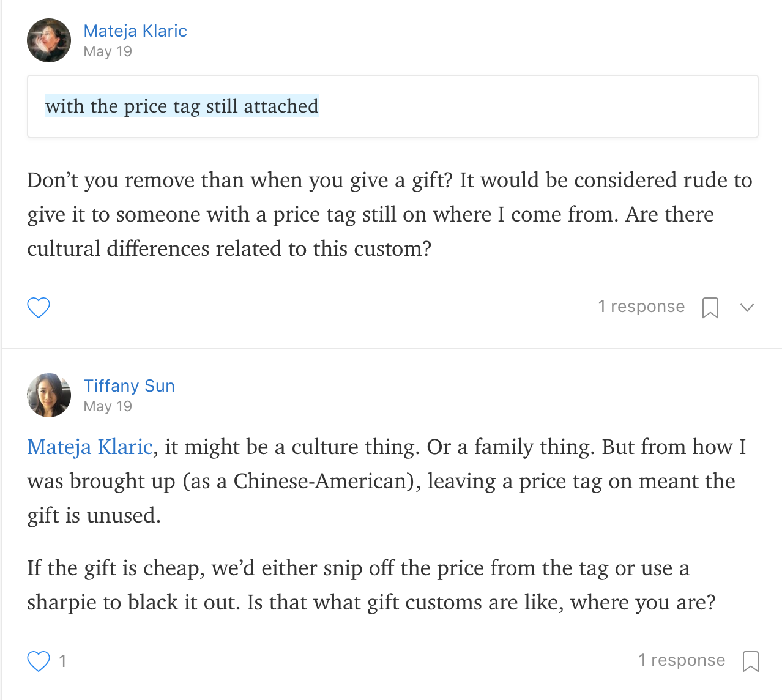
Task: Click the May 19 date under Tiffany Sun
Action: point(108,406)
